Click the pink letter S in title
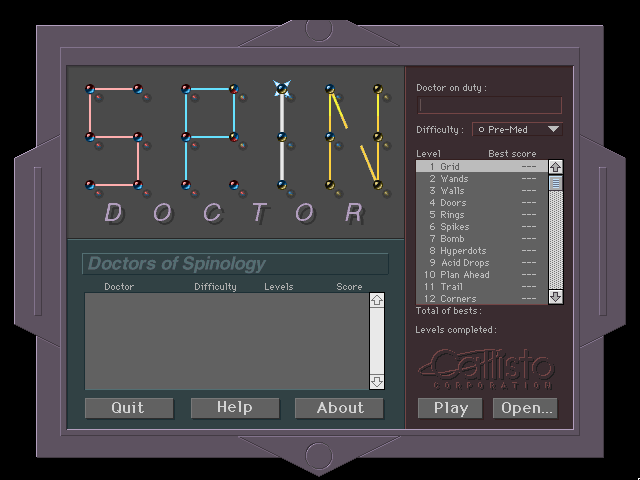640x480 pixels. tap(114, 136)
